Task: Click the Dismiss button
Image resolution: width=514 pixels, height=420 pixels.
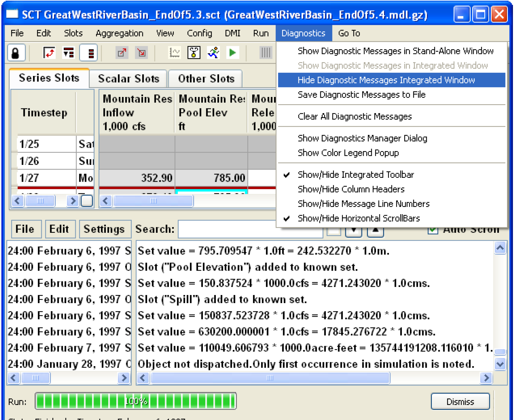Action: [x=460, y=401]
